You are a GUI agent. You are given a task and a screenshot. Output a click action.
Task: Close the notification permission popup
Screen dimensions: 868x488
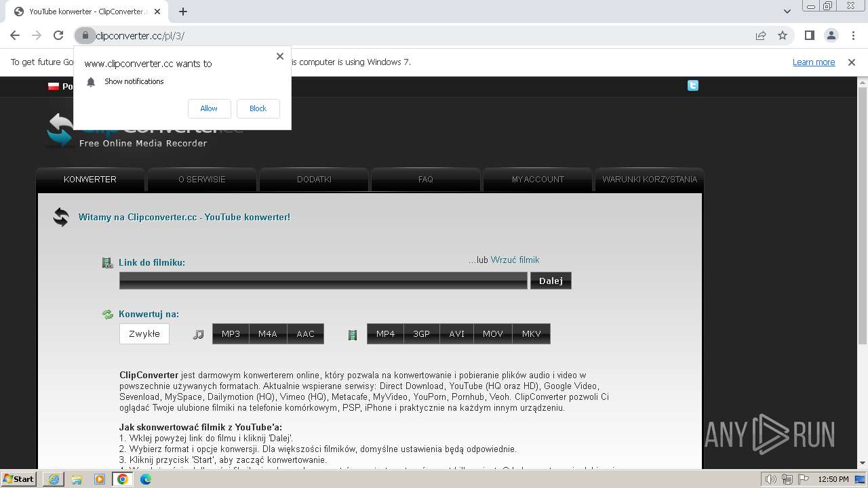[x=280, y=56]
